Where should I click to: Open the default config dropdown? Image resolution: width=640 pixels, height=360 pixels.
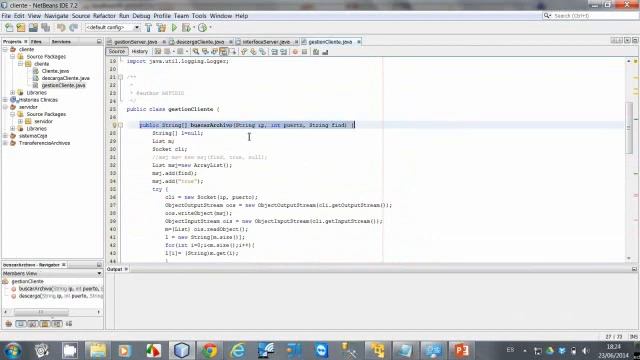112,27
